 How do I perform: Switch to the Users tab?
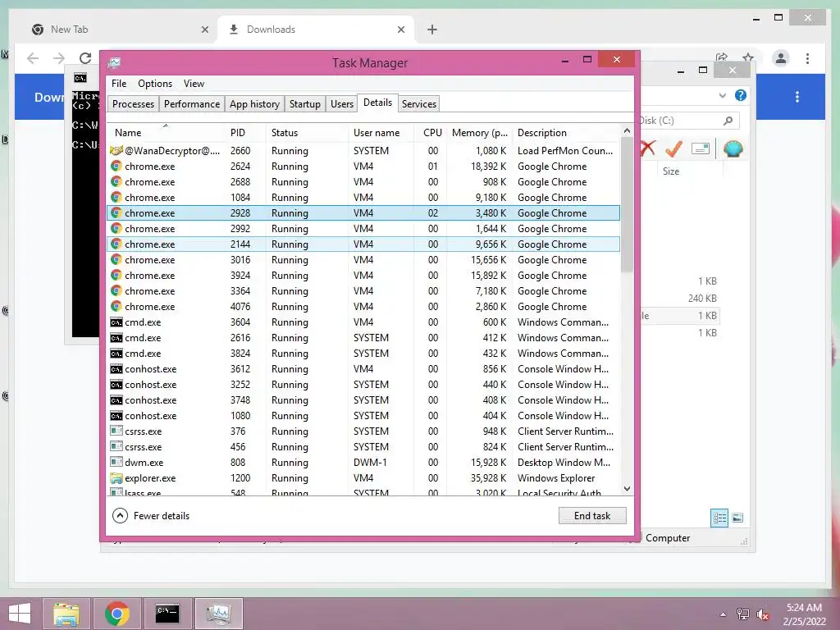[342, 104]
